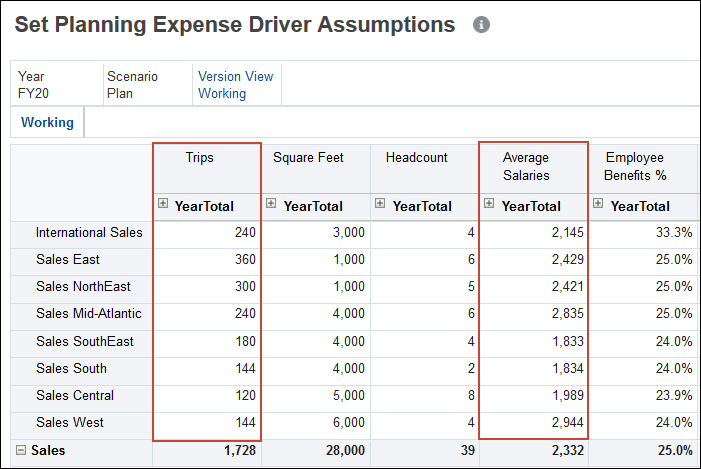
Task: Select the Working tab
Action: (x=47, y=123)
